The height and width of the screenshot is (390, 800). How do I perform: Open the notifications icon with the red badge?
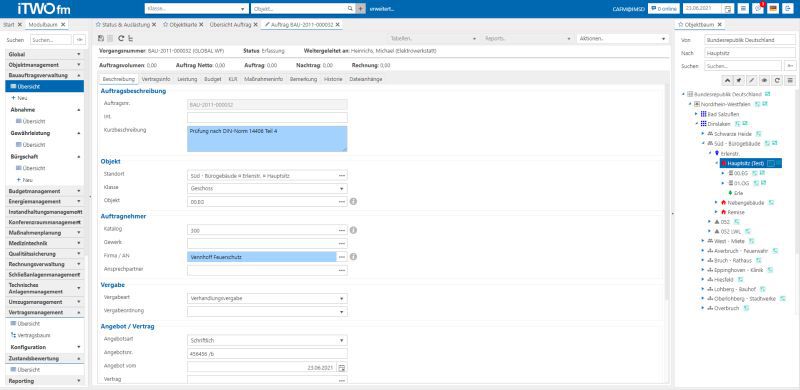coord(758,9)
